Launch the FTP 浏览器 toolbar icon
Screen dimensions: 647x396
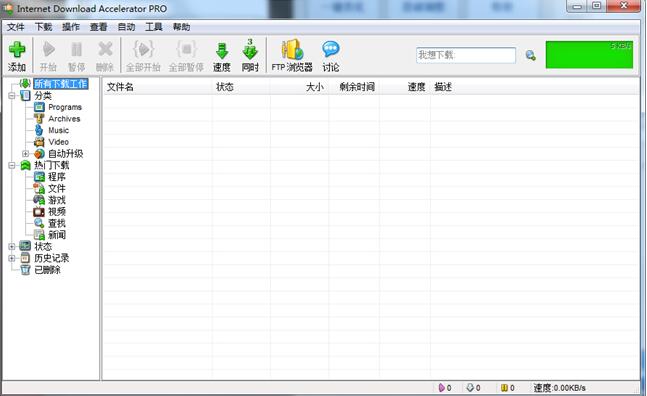point(292,50)
